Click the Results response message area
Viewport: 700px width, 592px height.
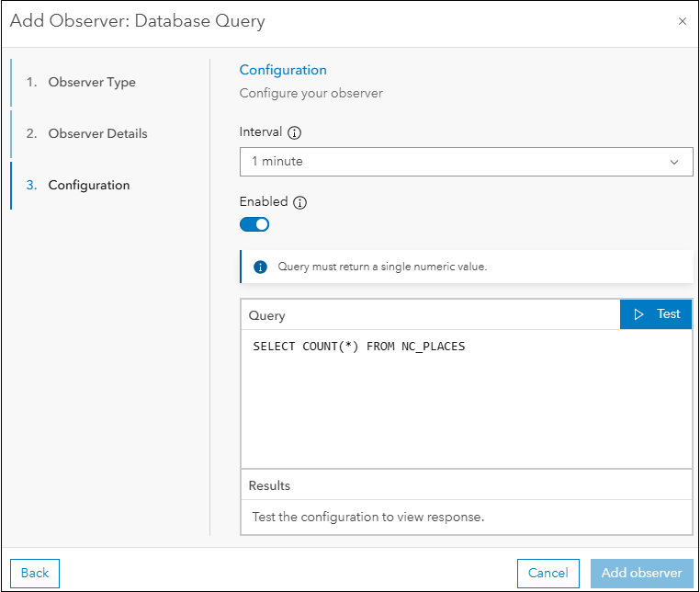tap(367, 517)
